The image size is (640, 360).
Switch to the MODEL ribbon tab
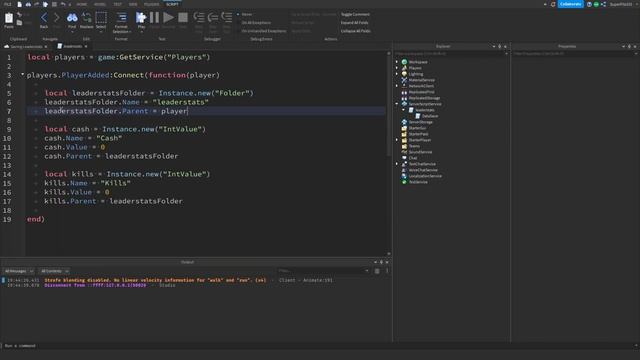[100, 4]
